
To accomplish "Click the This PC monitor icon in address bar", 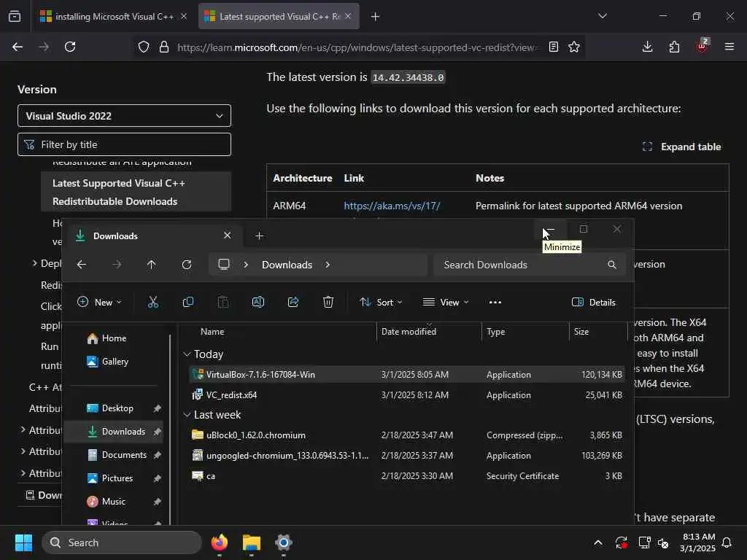I will coord(223,264).
